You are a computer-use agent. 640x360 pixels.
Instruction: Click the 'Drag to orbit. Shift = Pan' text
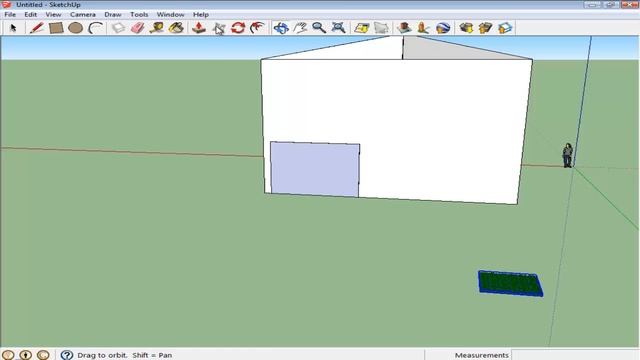[x=124, y=355]
